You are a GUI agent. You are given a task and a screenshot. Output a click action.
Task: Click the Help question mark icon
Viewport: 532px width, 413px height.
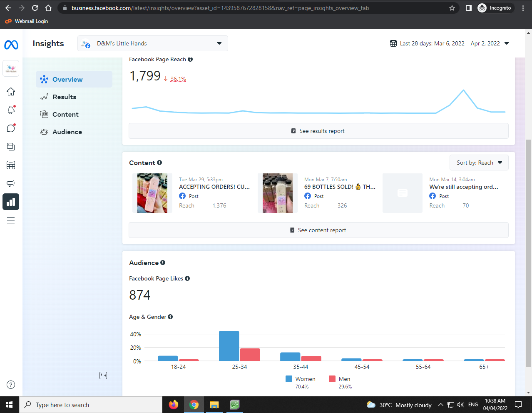click(x=11, y=385)
